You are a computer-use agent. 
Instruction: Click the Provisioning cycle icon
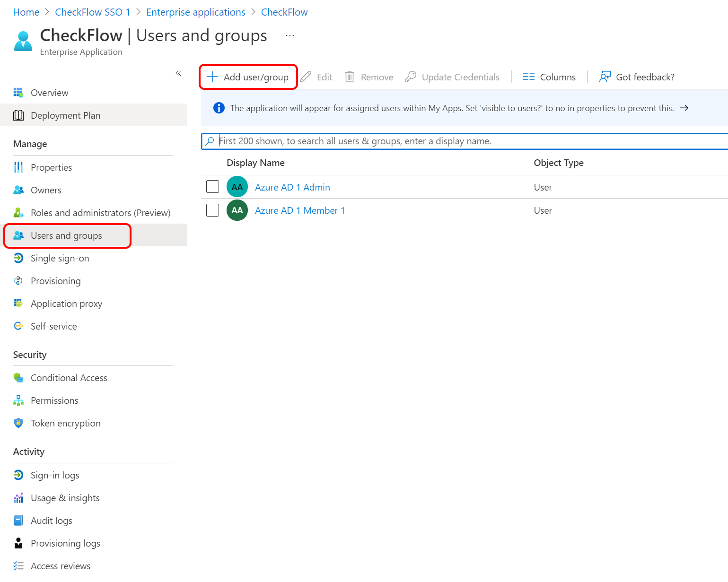pyautogui.click(x=18, y=281)
